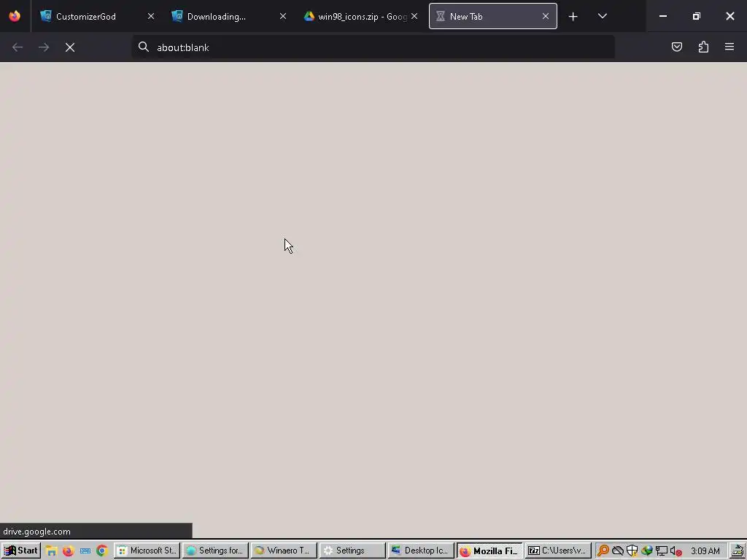Minimize the Firefox window
This screenshot has width=747, height=560.
pyautogui.click(x=662, y=16)
